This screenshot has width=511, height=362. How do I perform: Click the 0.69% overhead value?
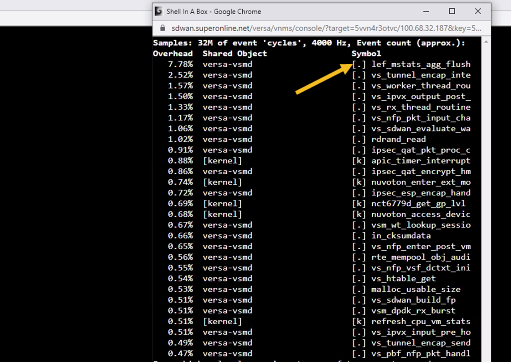[x=180, y=203]
